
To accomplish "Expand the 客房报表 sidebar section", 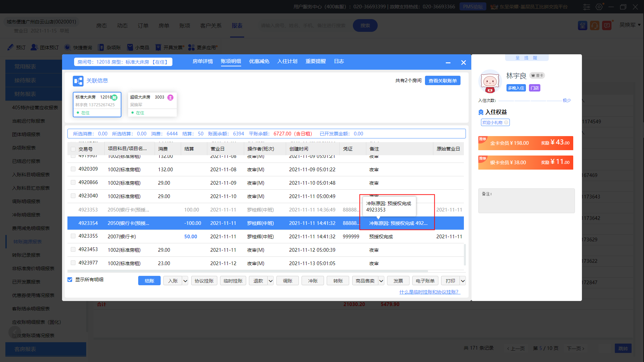I will pos(46,349).
